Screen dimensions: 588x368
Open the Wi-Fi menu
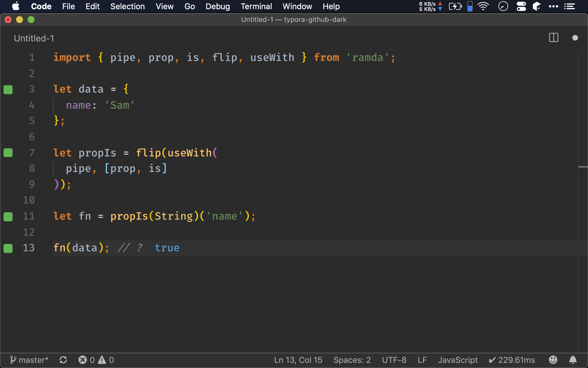[483, 6]
